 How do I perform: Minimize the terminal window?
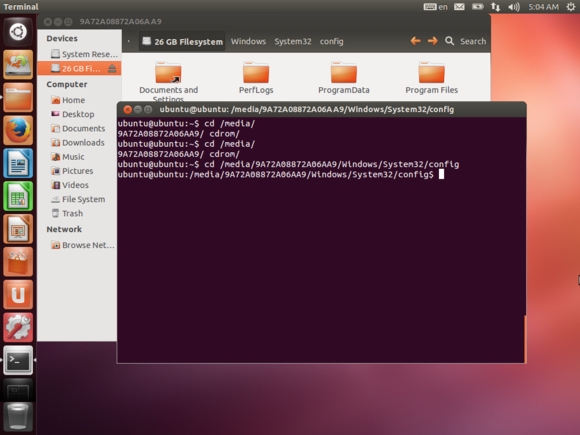138,109
